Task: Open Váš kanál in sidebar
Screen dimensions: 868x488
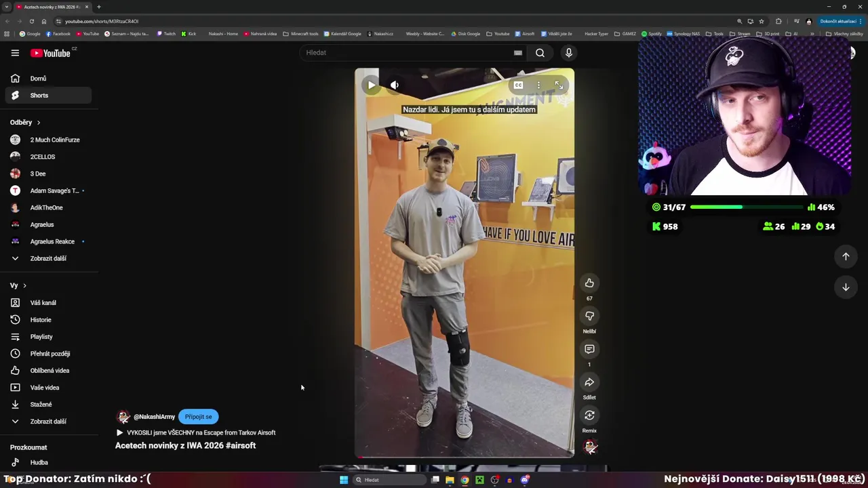Action: [x=48, y=303]
